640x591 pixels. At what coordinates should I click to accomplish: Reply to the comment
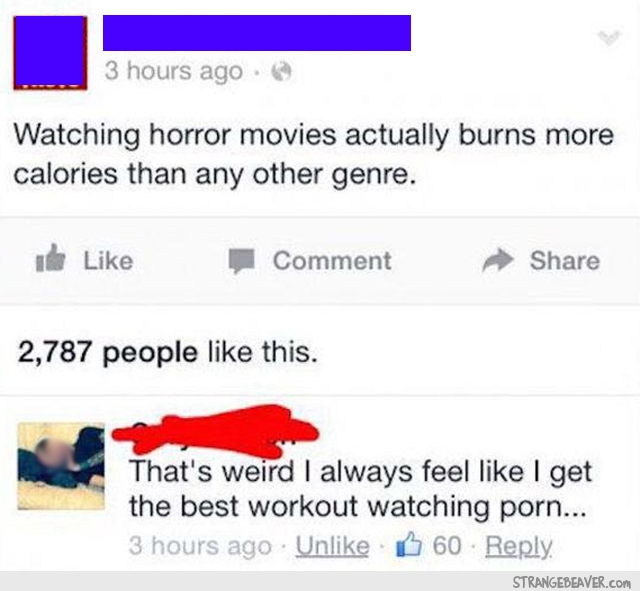[518, 546]
